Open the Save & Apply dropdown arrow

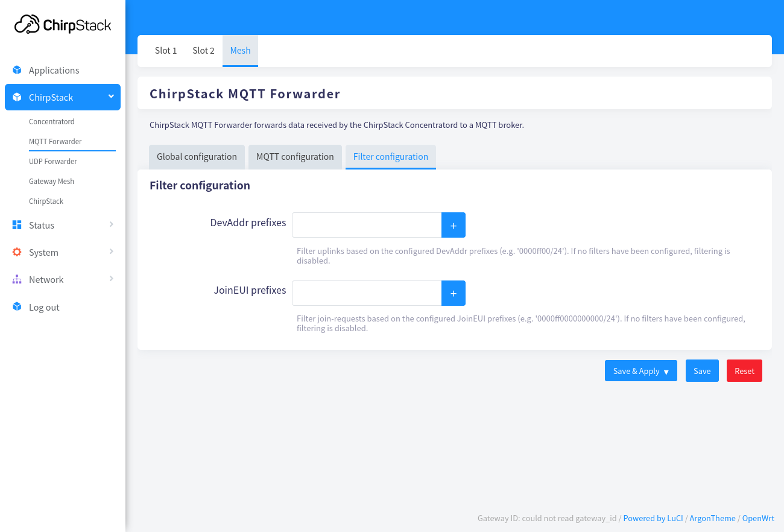tap(666, 372)
